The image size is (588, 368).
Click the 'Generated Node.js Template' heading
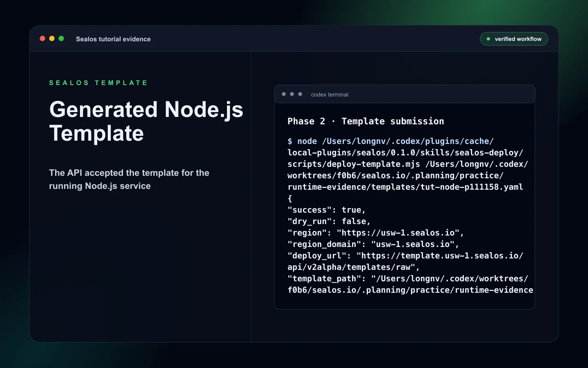[146, 121]
